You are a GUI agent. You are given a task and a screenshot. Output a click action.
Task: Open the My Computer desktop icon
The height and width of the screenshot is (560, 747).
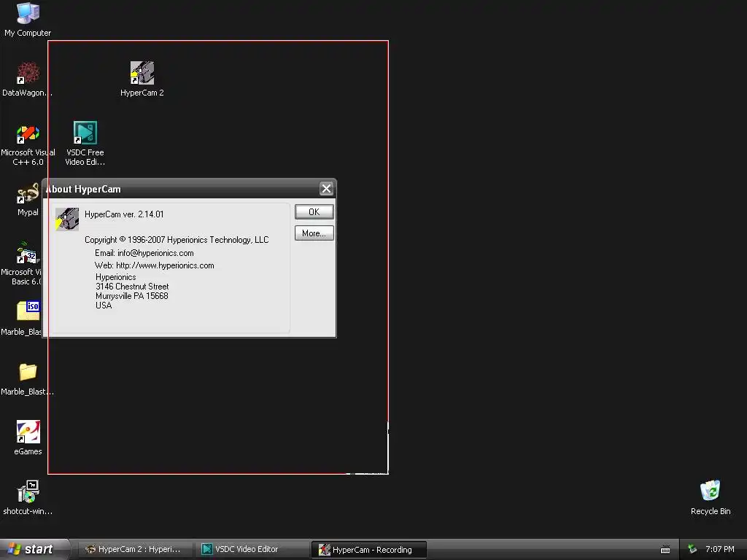(x=28, y=19)
